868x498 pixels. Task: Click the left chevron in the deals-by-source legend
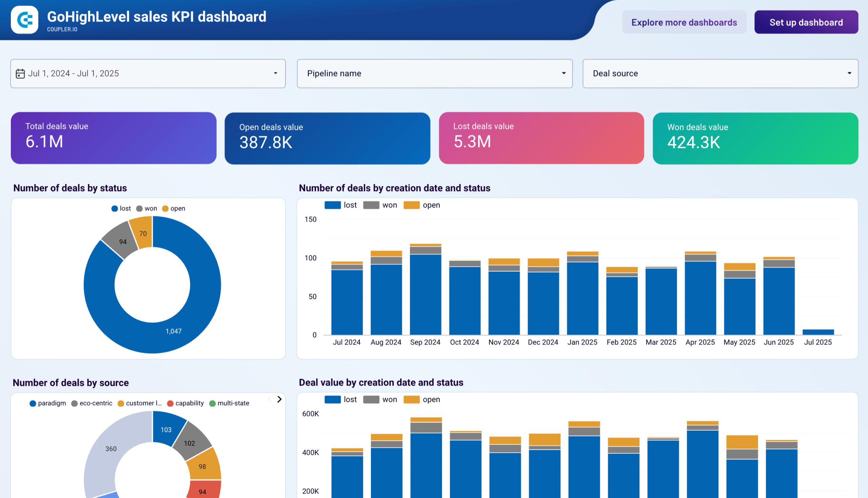tap(269, 399)
